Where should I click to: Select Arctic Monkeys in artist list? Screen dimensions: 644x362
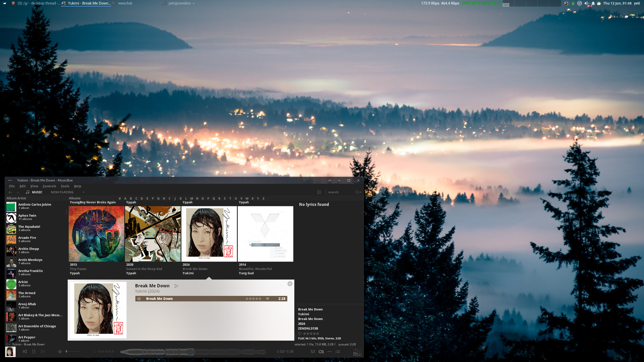pyautogui.click(x=35, y=261)
